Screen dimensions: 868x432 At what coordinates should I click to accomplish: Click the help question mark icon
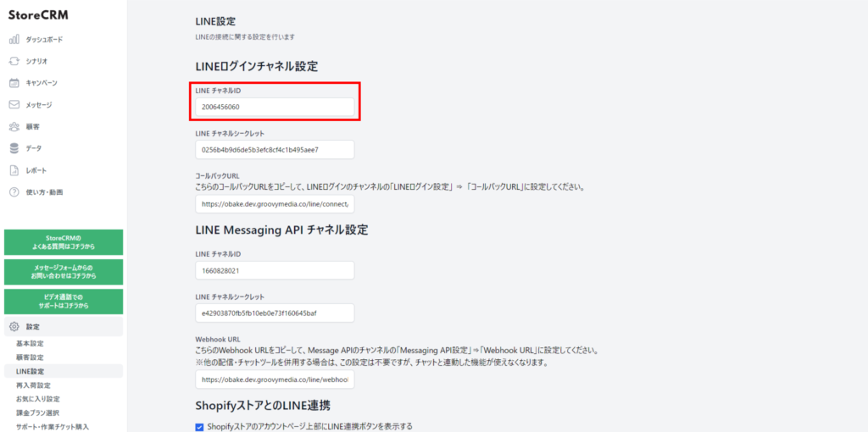tap(14, 192)
